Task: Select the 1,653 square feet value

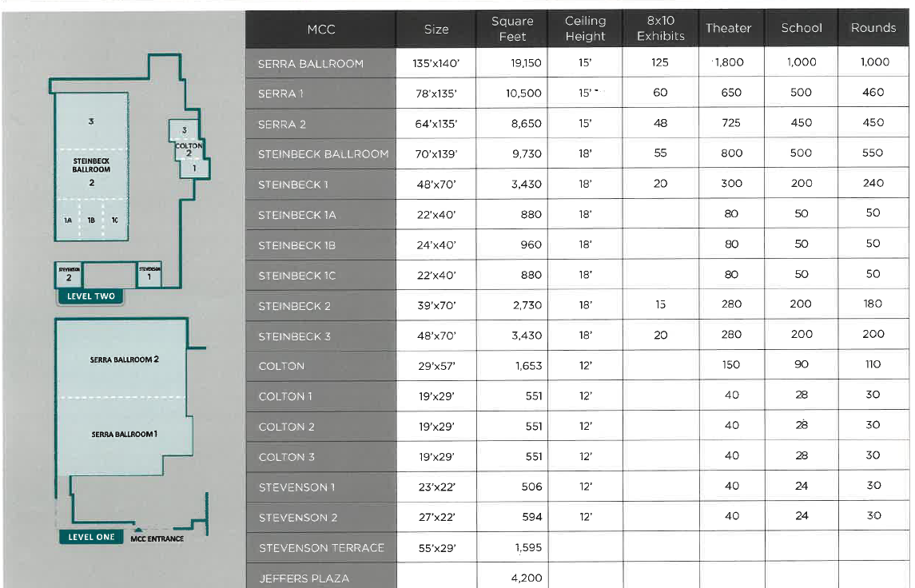Action: (528, 366)
